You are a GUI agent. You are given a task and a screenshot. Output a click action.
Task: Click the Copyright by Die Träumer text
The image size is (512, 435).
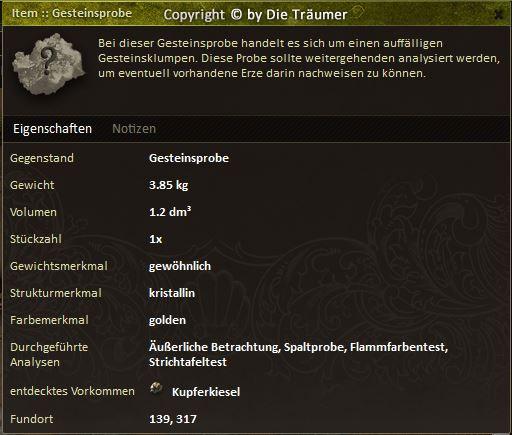255,15
